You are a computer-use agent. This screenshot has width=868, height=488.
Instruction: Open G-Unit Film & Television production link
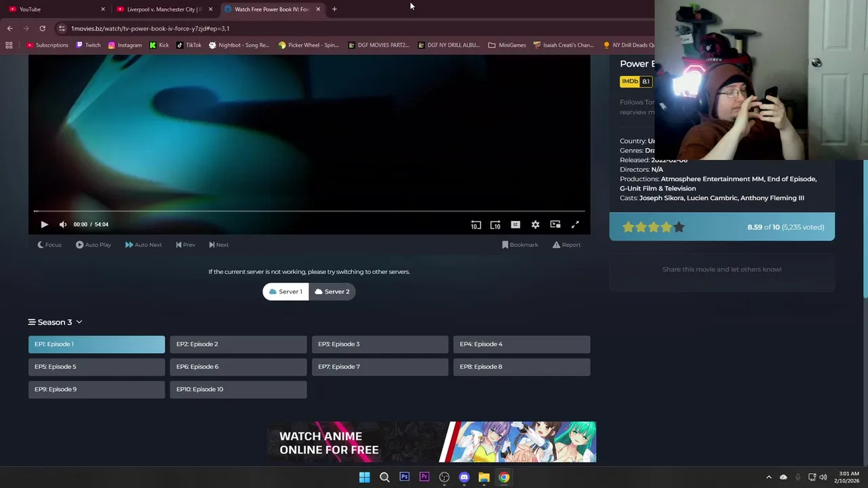click(x=658, y=188)
